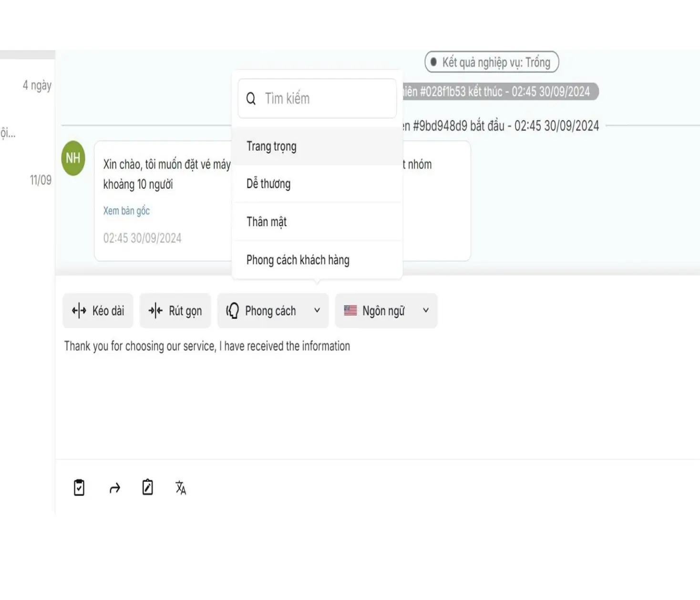Click the translate icon in bottom toolbar
Viewport: 700px width, 600px height.
[181, 487]
